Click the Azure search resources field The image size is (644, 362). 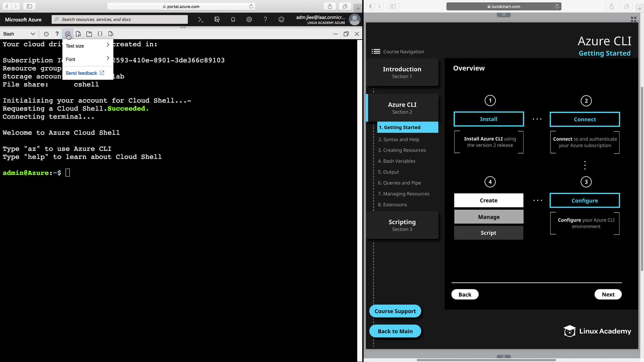120,19
